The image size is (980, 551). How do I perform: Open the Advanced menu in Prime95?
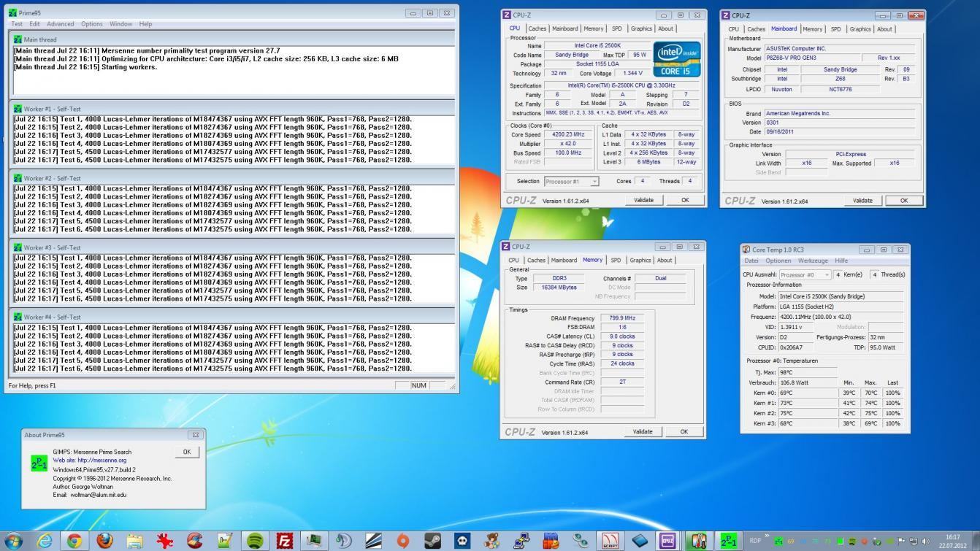point(61,24)
